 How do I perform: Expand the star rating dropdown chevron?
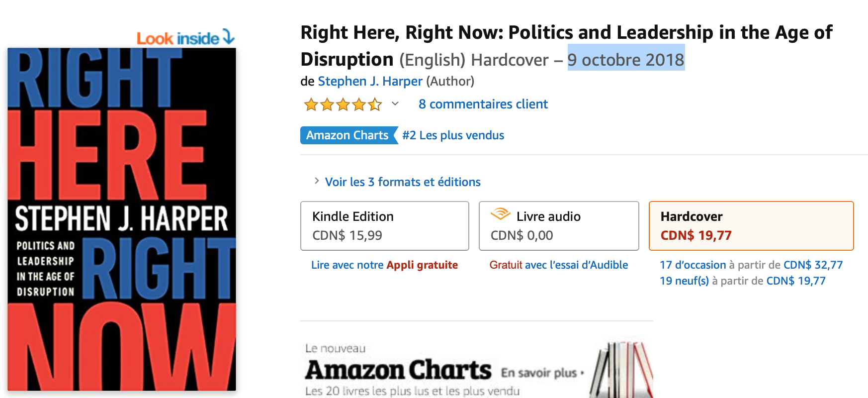point(395,104)
